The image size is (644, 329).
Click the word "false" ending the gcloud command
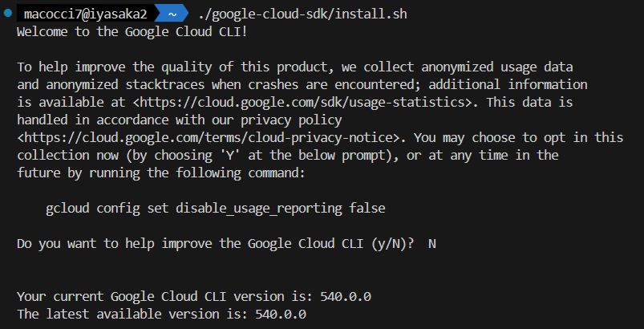coord(367,208)
